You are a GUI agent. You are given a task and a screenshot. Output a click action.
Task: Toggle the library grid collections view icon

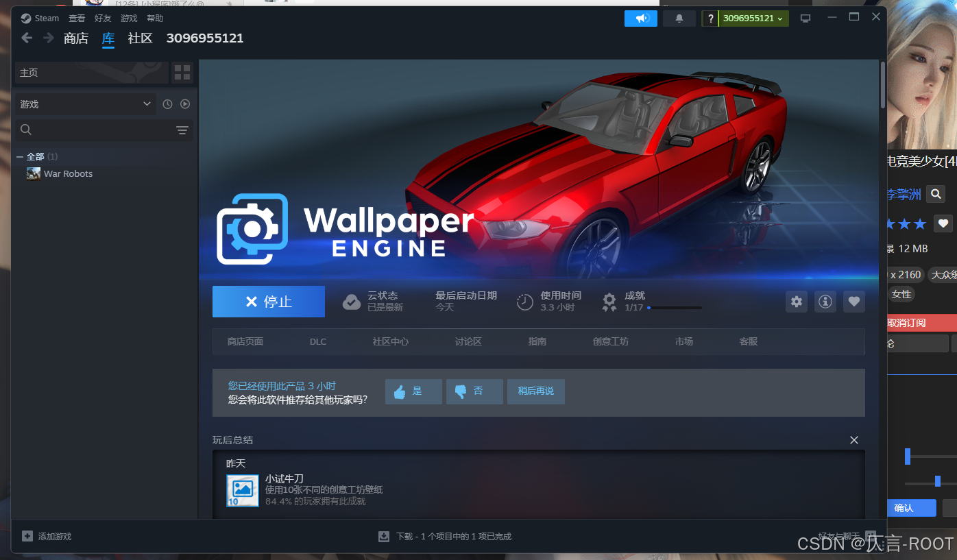[182, 73]
